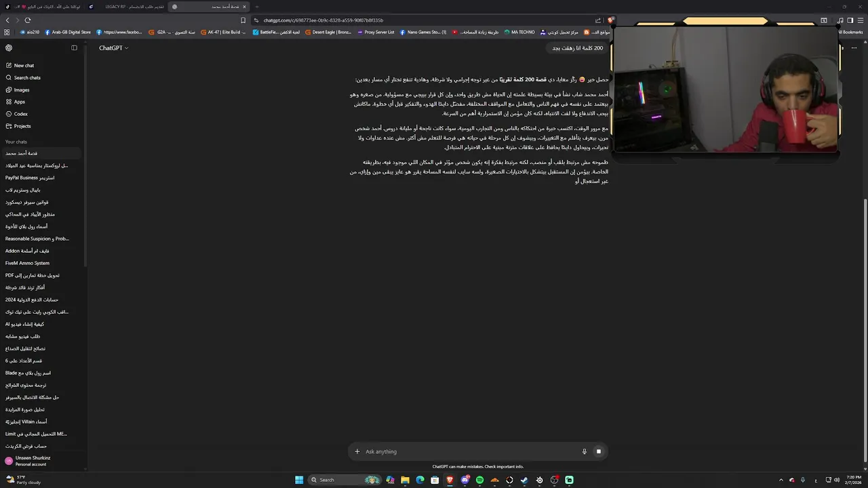Open the chat titled قصة أحمد محمد
The height and width of the screenshot is (488, 868).
pos(41,153)
